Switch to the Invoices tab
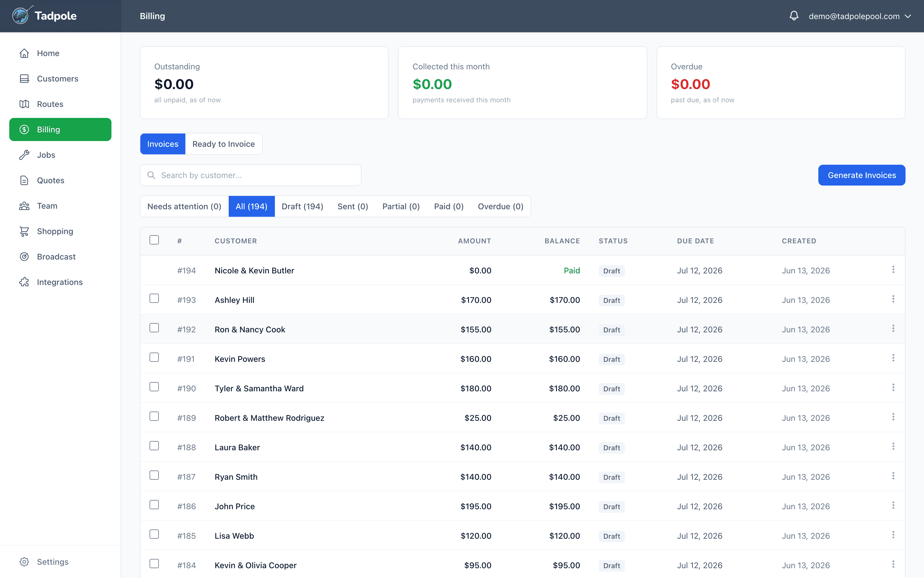The image size is (924, 578). (163, 144)
